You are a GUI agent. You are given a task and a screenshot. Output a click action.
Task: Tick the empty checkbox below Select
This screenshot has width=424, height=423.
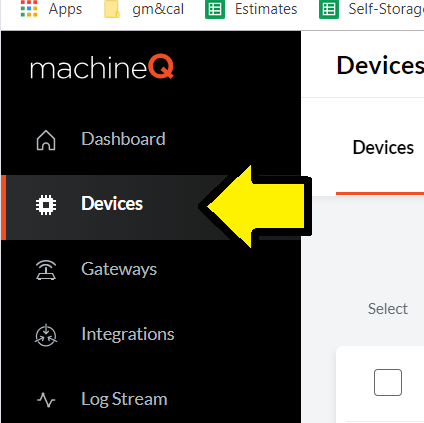[388, 382]
